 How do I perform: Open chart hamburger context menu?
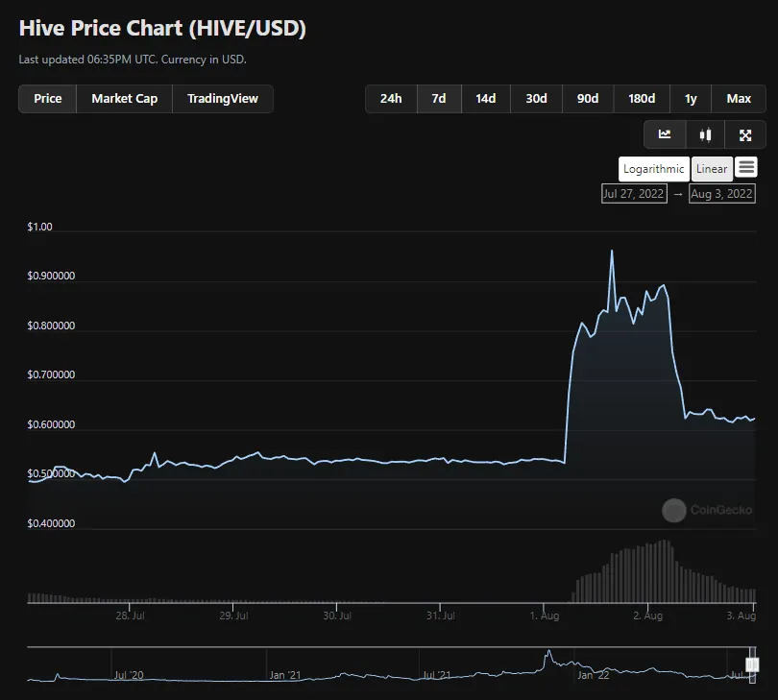[745, 168]
